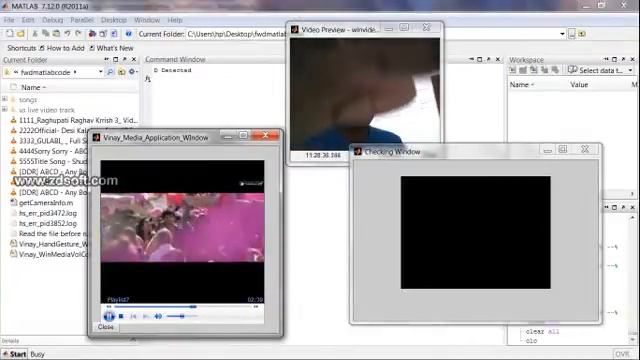Click the search magnifier in Current Folder panel
640x360 pixels.
click(x=110, y=72)
